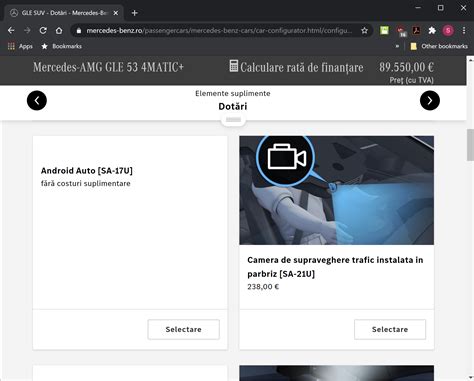Click the address bar URL field
Image resolution: width=474 pixels, height=381 pixels.
(219, 31)
